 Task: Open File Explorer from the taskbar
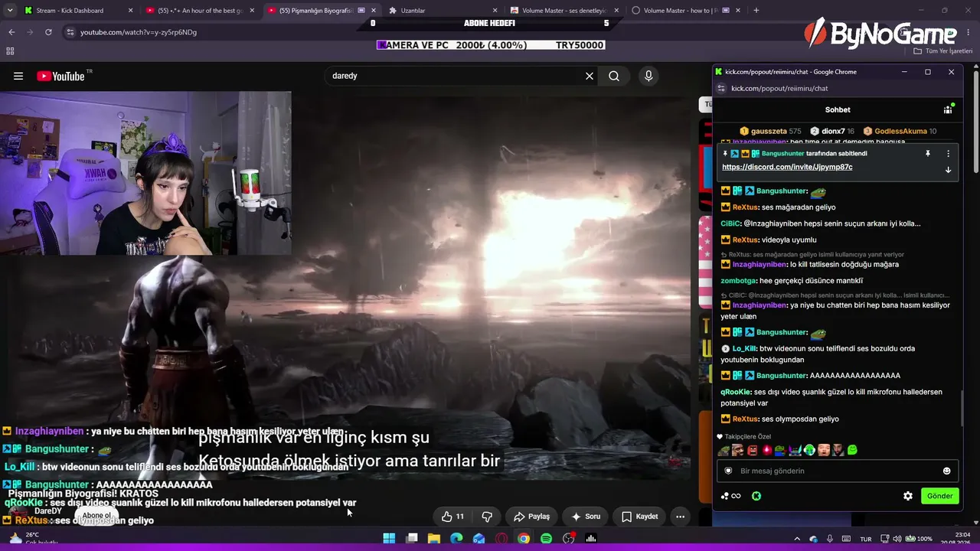point(434,539)
